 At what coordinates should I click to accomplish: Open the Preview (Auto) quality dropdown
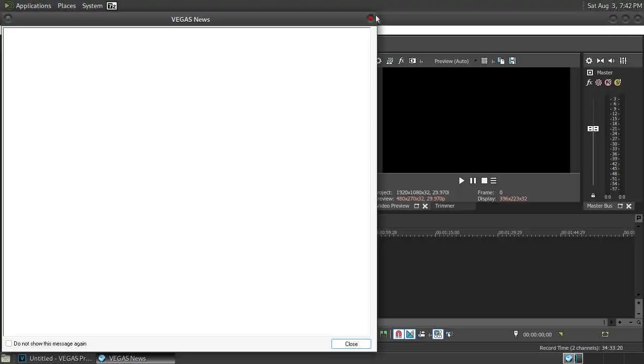pyautogui.click(x=455, y=61)
